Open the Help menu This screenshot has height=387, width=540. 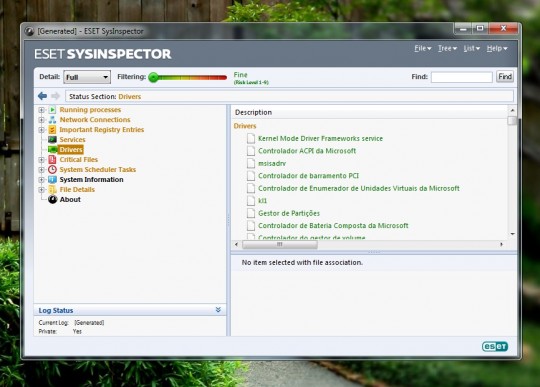tap(497, 49)
